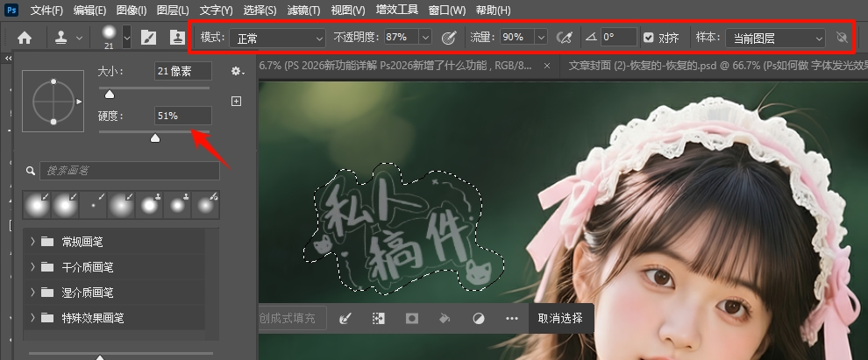Open the 文件(F) menu
Image resolution: width=868 pixels, height=360 pixels.
point(46,10)
